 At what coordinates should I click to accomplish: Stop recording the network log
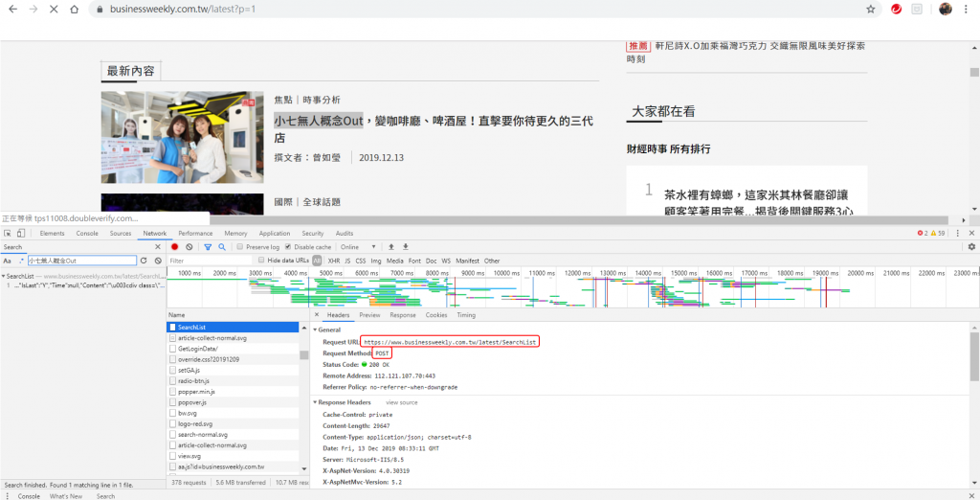click(175, 247)
